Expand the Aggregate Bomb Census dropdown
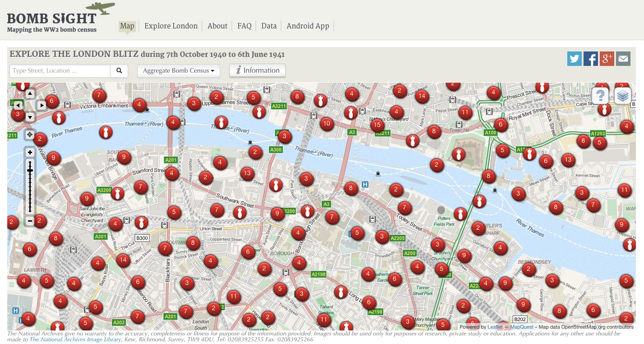Screen dimensions: 644x344 tap(178, 71)
